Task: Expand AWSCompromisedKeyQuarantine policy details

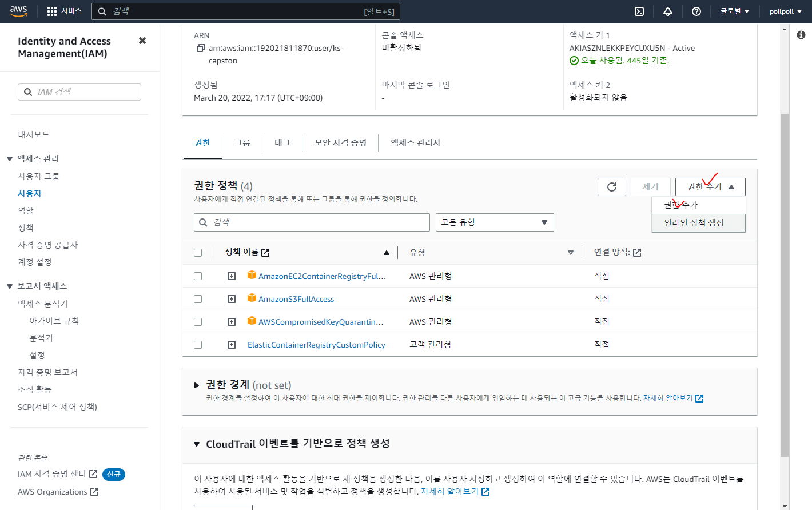Action: click(232, 322)
